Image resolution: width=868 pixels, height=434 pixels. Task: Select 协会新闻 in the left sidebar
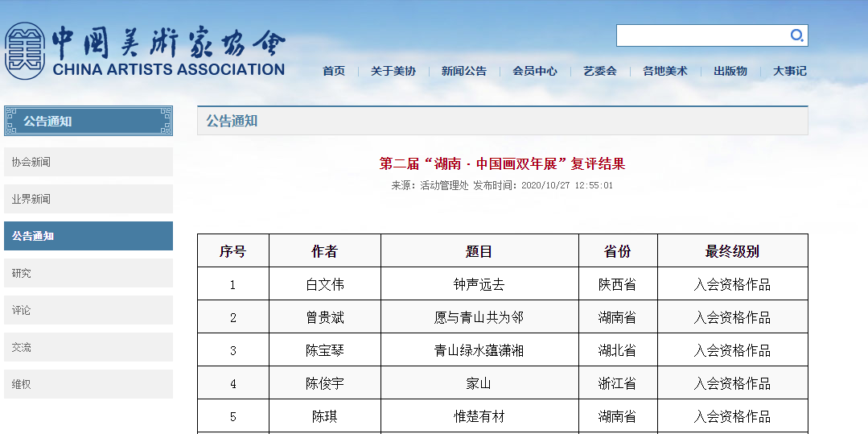[x=88, y=162]
